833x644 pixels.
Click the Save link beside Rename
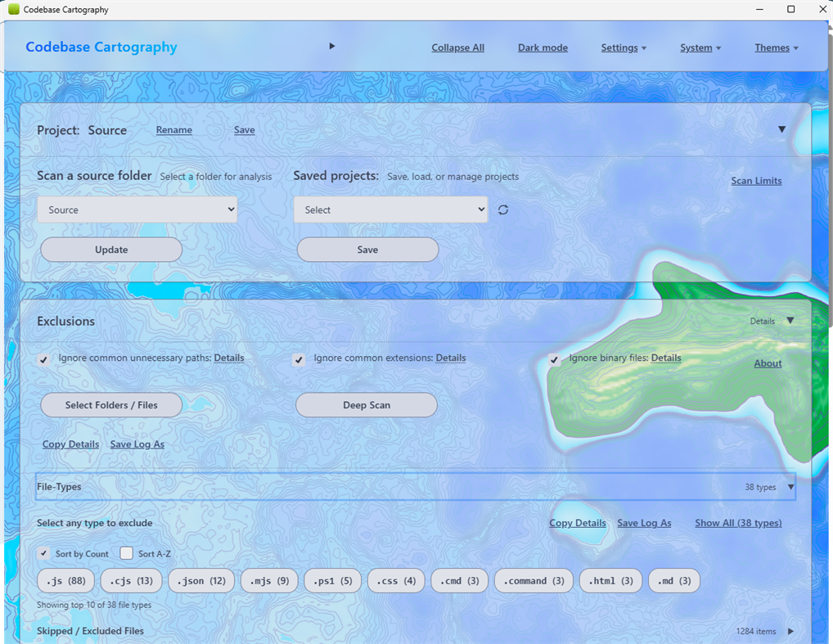(x=245, y=129)
